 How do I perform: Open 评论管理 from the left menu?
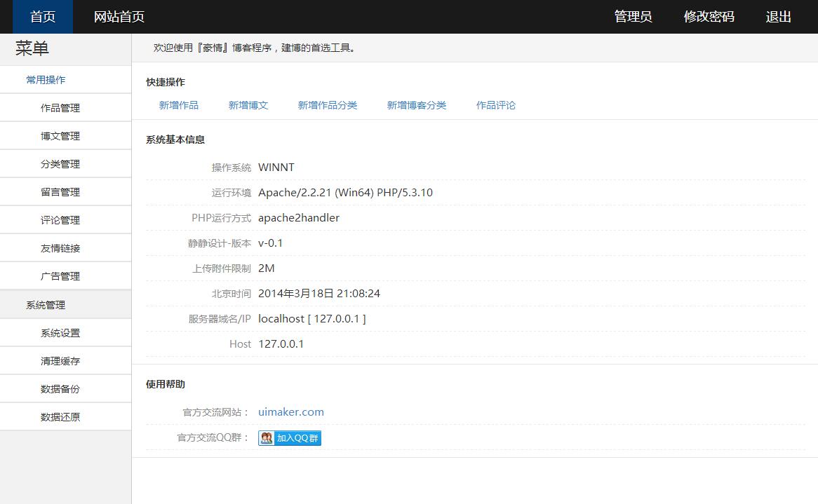[x=60, y=220]
